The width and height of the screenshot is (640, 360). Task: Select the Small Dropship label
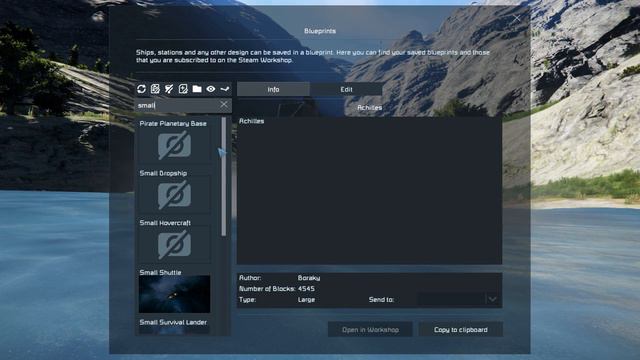click(x=163, y=173)
